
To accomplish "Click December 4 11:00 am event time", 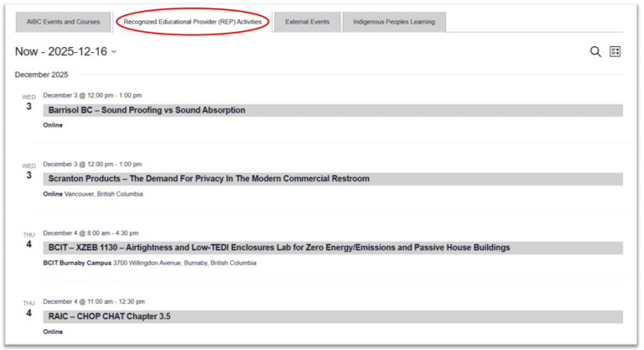I will tap(92, 301).
